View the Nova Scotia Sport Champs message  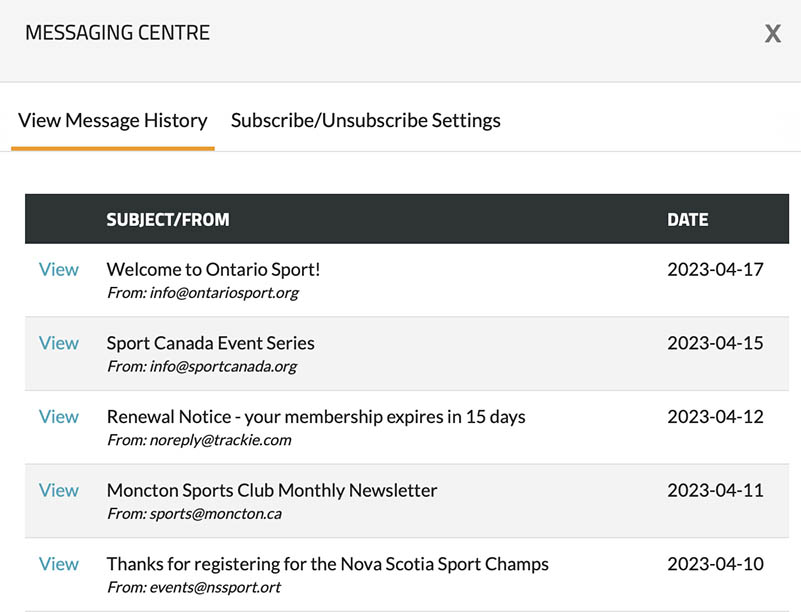point(58,564)
